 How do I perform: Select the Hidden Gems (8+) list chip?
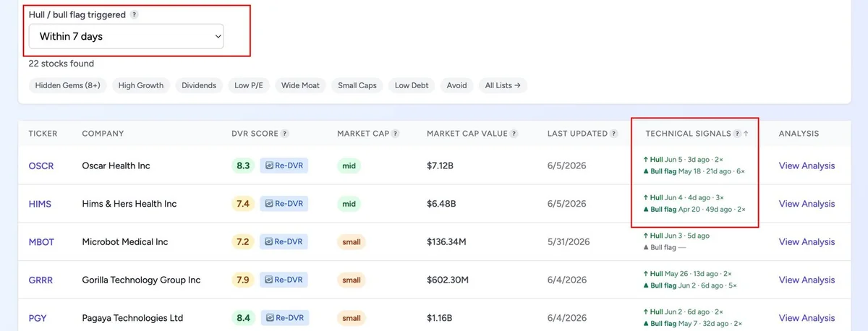pos(68,85)
